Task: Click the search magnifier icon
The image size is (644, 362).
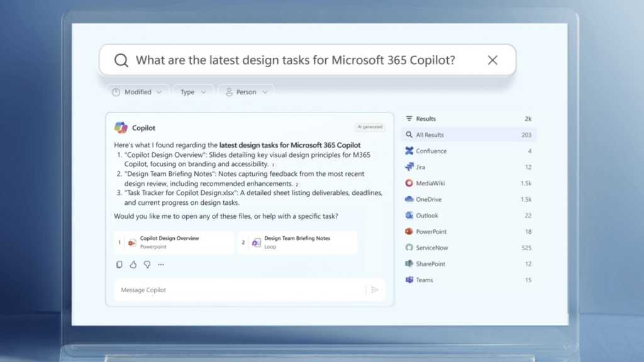Action: coord(121,60)
